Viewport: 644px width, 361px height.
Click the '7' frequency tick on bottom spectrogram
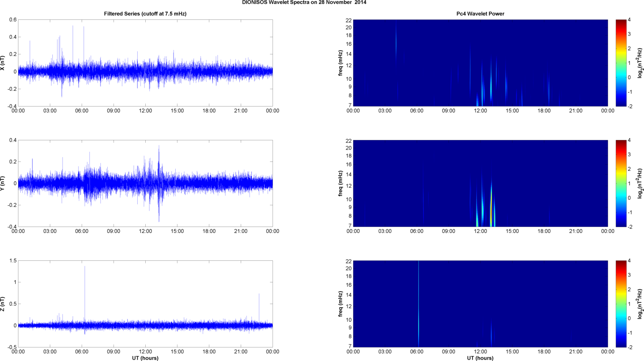coord(350,346)
